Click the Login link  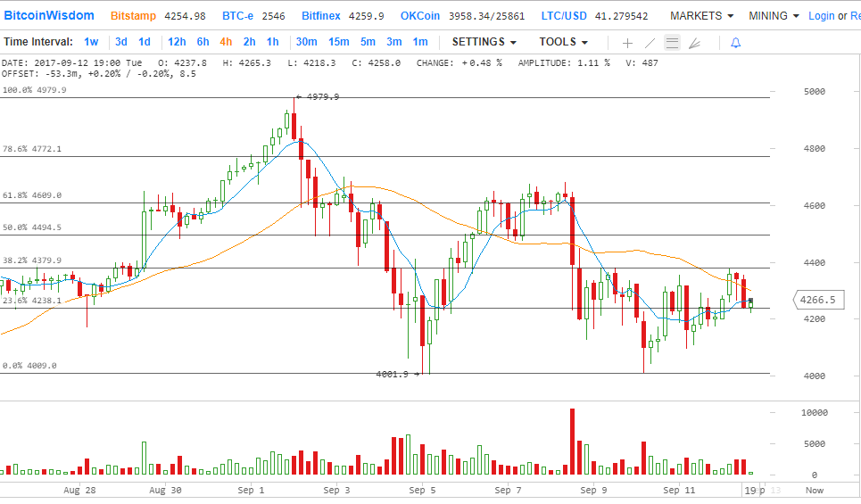pos(821,16)
